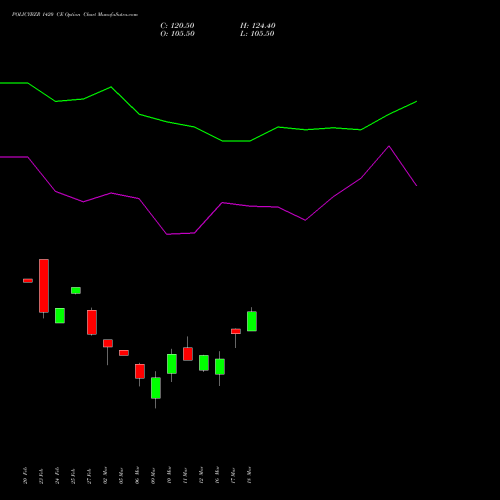Select the 12 Mar date label

[202, 476]
